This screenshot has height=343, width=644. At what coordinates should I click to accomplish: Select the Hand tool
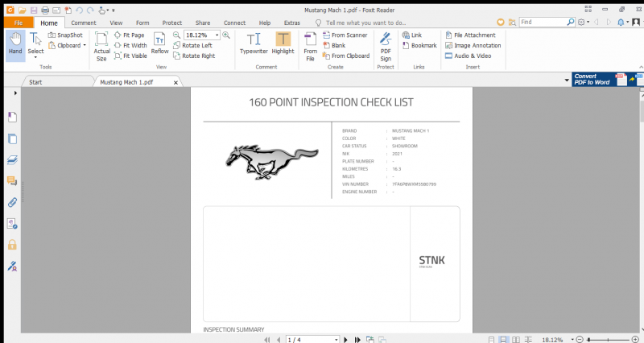tap(15, 44)
